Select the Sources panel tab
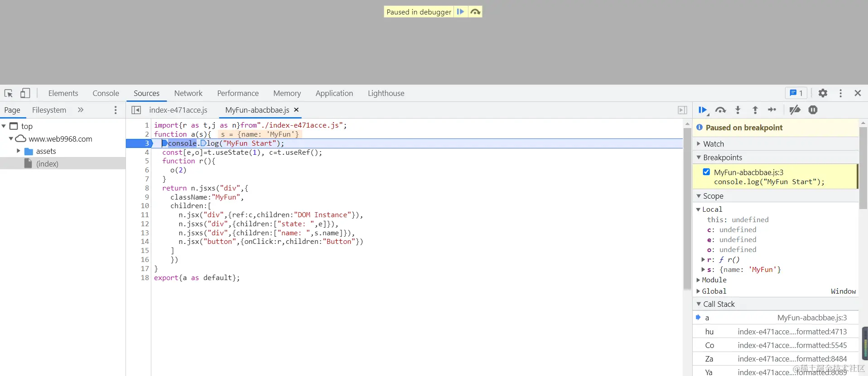868x376 pixels. pos(146,93)
